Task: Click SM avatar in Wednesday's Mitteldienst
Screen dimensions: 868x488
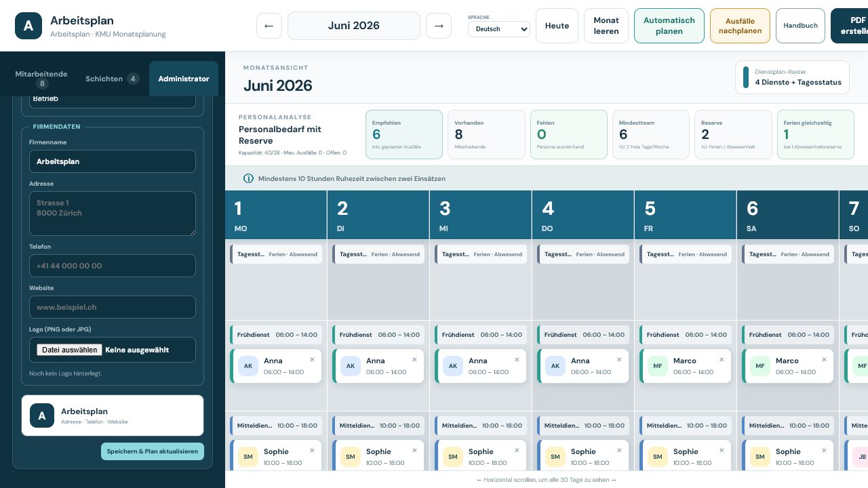Action: pos(453,457)
